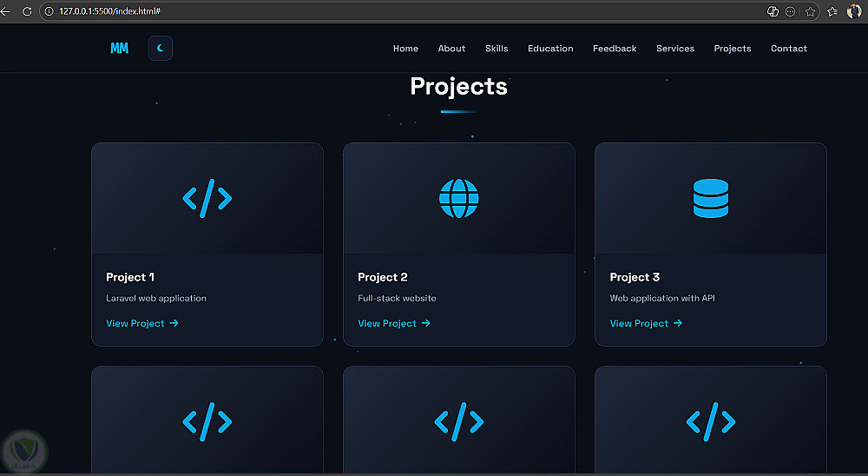Open the Skills nav item
868x476 pixels.
(496, 49)
